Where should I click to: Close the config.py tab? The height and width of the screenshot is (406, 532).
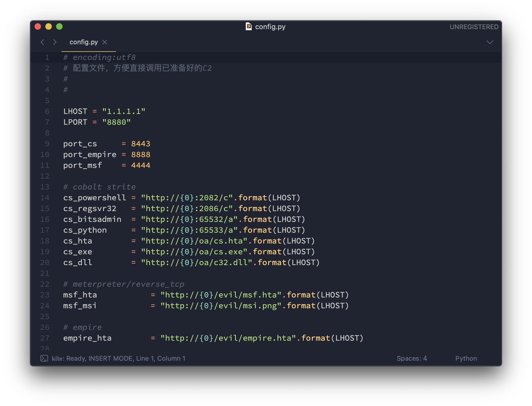pos(105,42)
